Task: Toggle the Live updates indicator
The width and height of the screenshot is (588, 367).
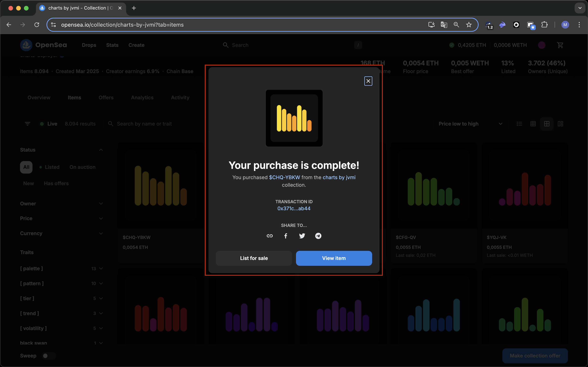Action: click(x=48, y=124)
